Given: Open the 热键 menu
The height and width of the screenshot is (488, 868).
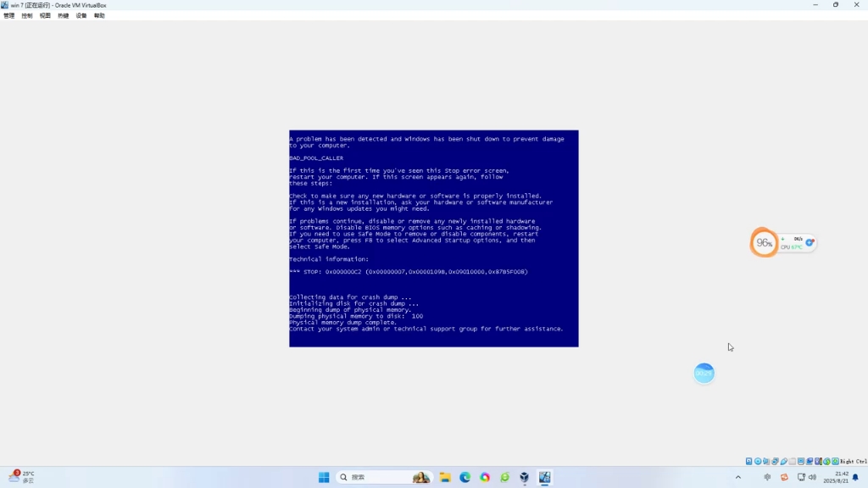Looking at the screenshot, I should [63, 15].
